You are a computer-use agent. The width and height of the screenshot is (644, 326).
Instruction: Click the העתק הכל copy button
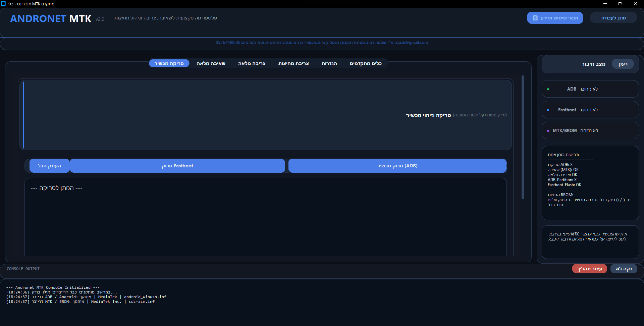pos(49,166)
